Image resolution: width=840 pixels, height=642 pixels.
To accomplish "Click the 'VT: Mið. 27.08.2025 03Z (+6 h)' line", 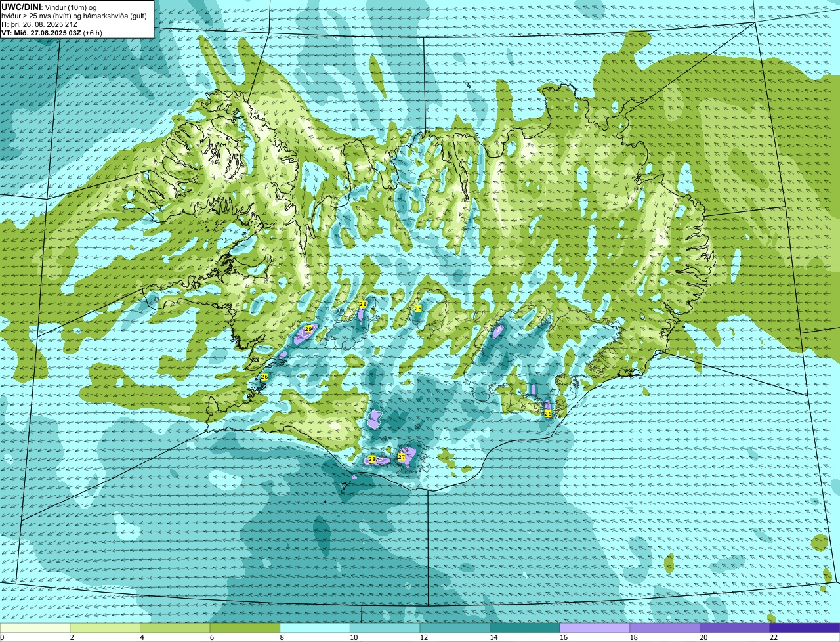I will (52, 32).
